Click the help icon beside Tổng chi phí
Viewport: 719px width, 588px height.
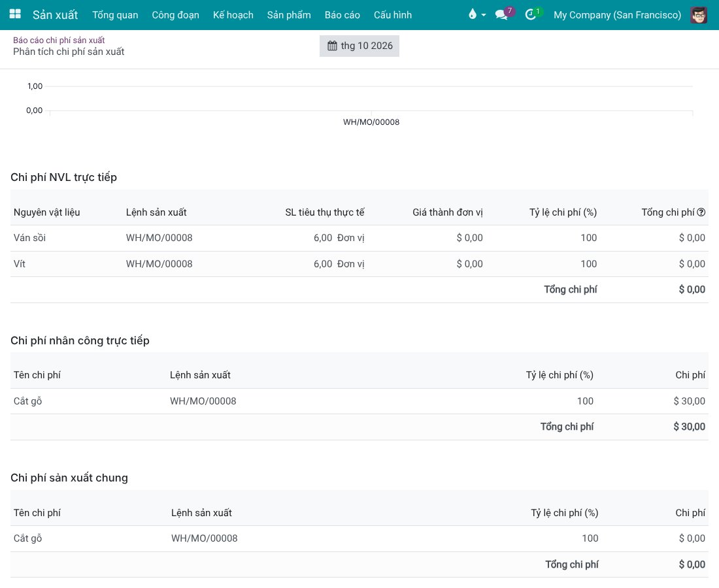(701, 212)
